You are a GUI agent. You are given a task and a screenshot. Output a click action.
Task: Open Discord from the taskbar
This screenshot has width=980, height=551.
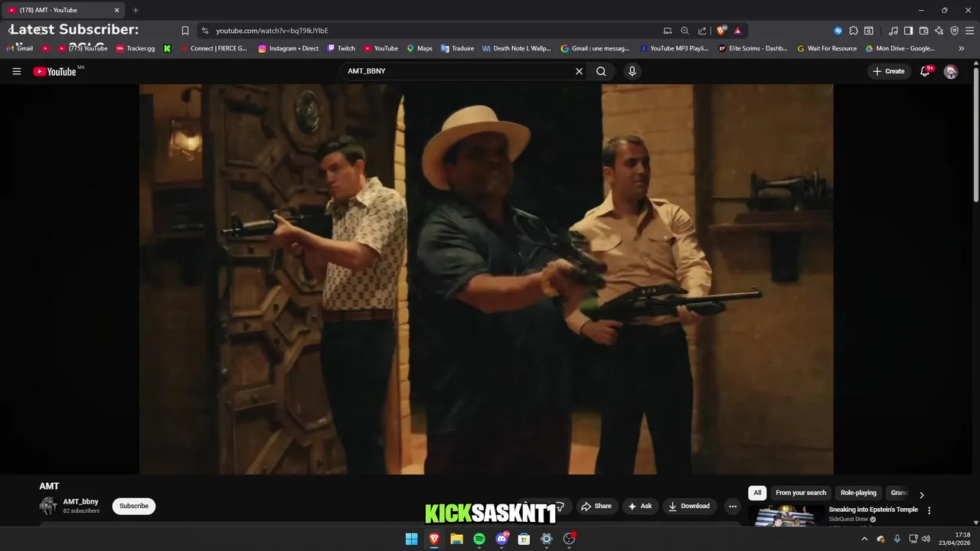point(501,539)
